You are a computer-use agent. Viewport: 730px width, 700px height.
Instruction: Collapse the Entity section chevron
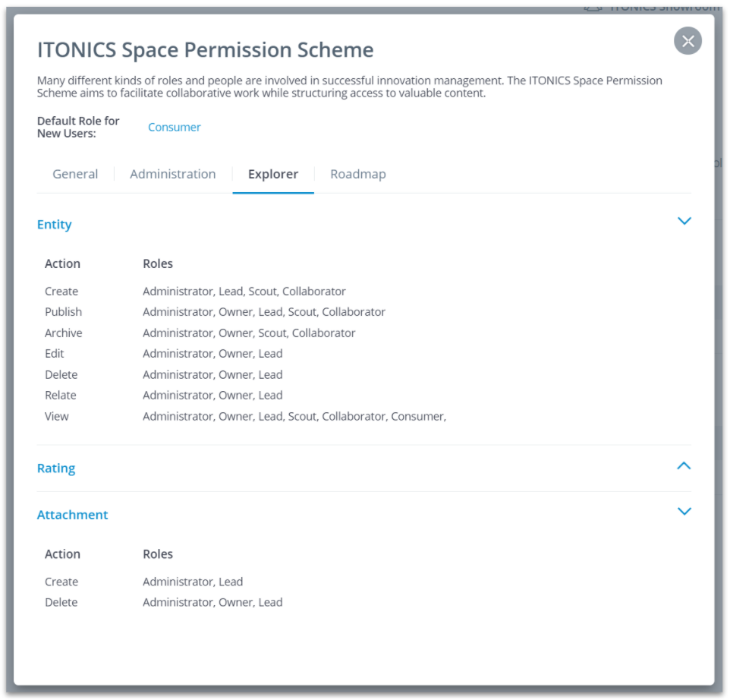click(684, 221)
